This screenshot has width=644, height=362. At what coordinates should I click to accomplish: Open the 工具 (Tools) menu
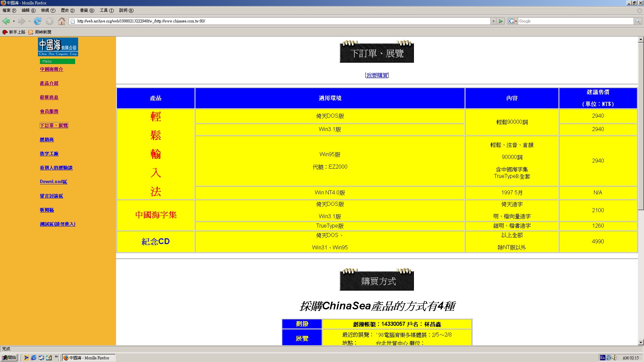point(106,10)
